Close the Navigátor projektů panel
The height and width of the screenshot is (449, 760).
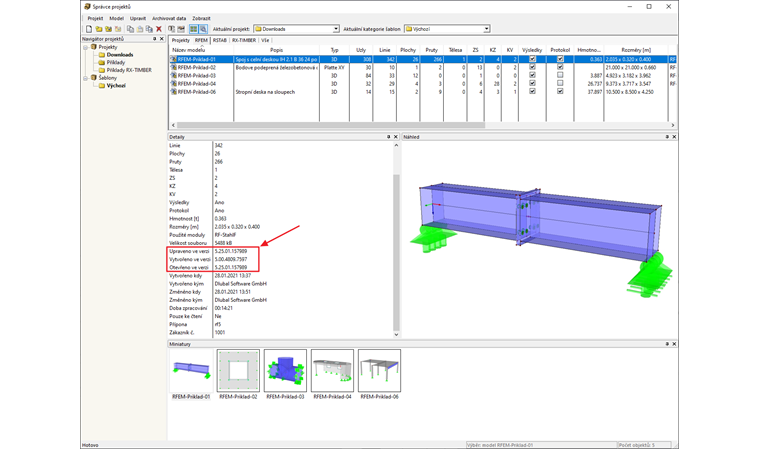pos(162,39)
